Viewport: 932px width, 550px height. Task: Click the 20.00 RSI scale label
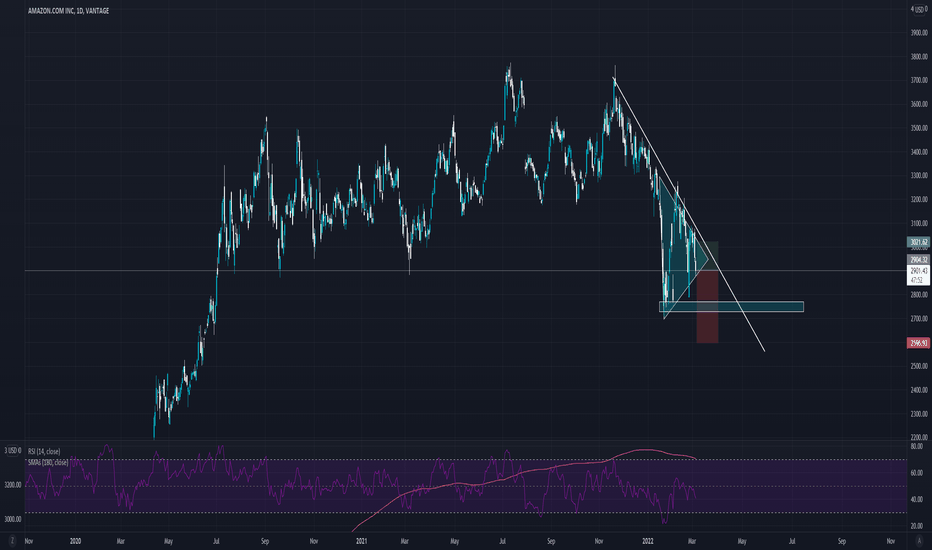point(917,526)
